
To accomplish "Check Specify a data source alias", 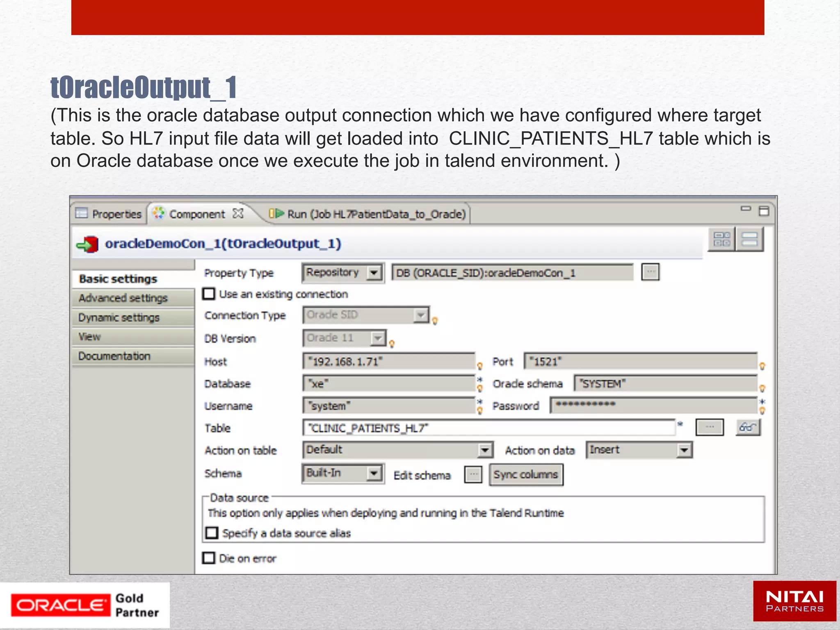I will [x=212, y=533].
